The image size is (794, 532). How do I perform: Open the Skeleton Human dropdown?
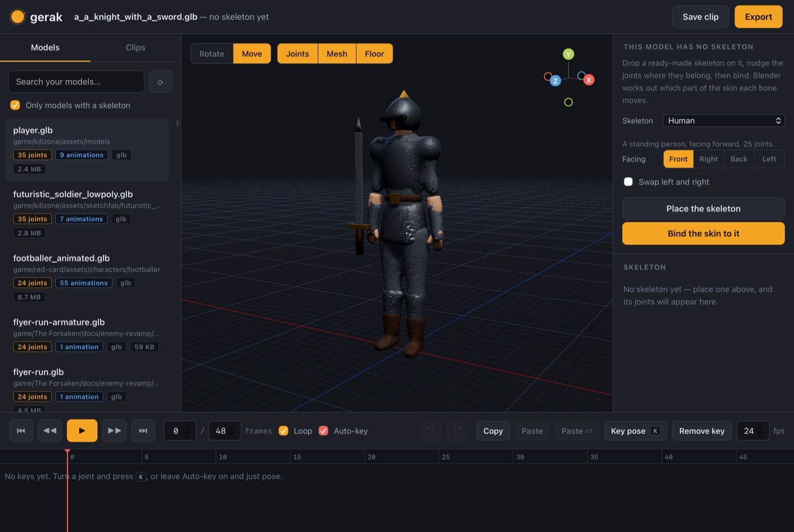[724, 121]
